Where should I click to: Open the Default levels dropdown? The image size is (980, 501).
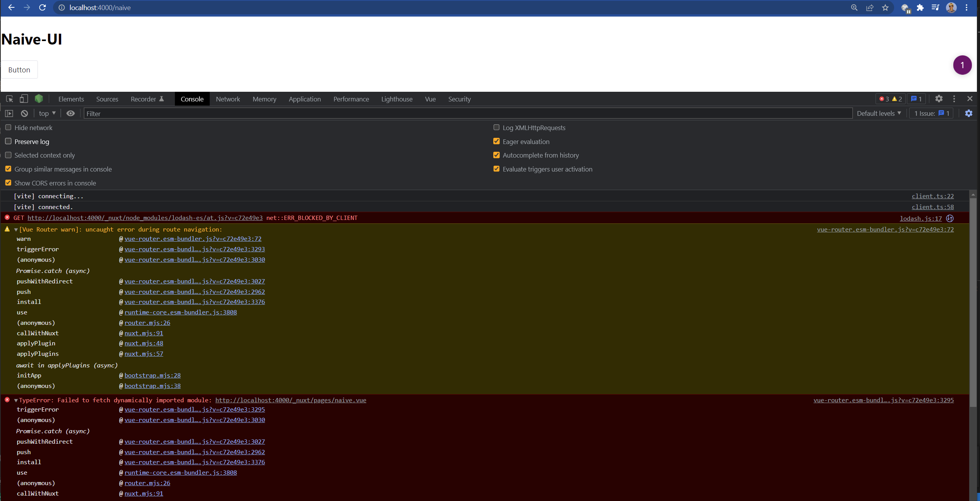[879, 113]
